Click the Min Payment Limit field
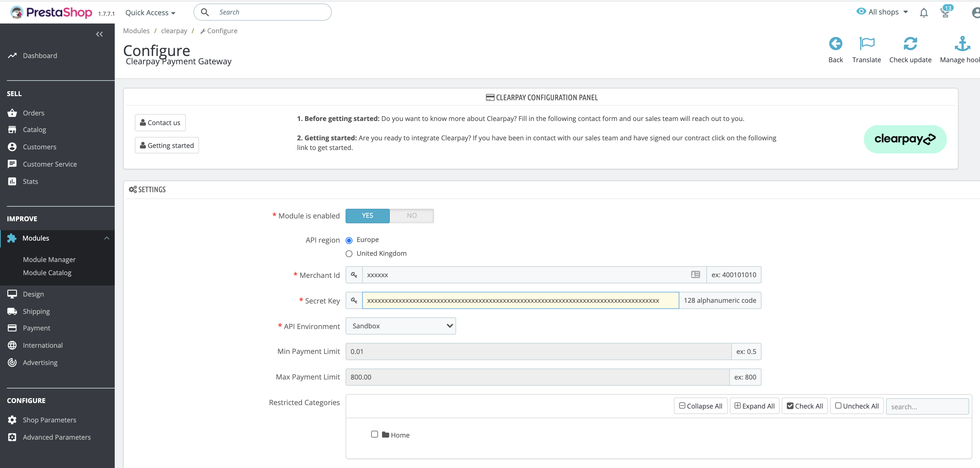The width and height of the screenshot is (980, 468). click(x=538, y=352)
